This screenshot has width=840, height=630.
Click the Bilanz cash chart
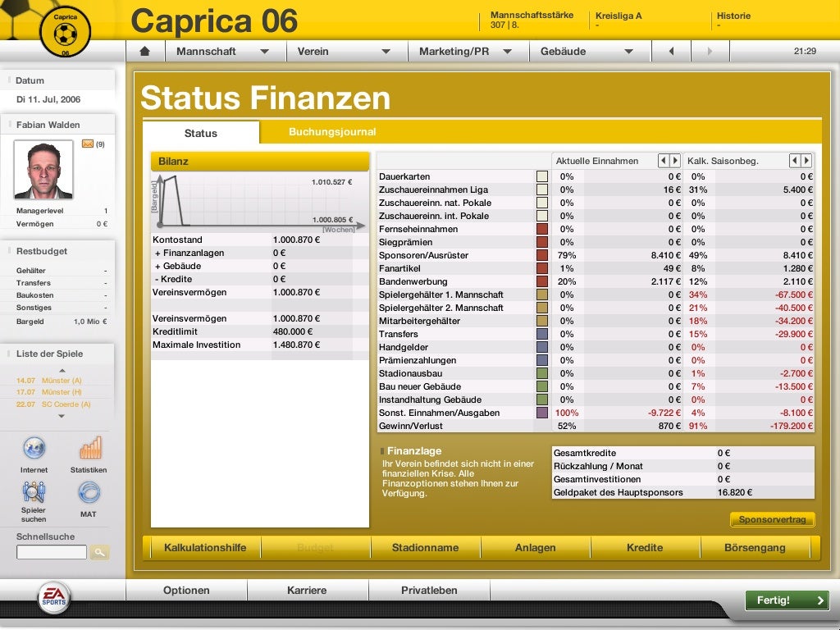point(260,203)
